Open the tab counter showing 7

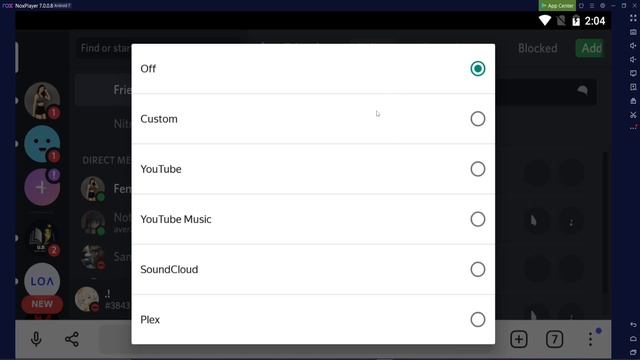554,339
